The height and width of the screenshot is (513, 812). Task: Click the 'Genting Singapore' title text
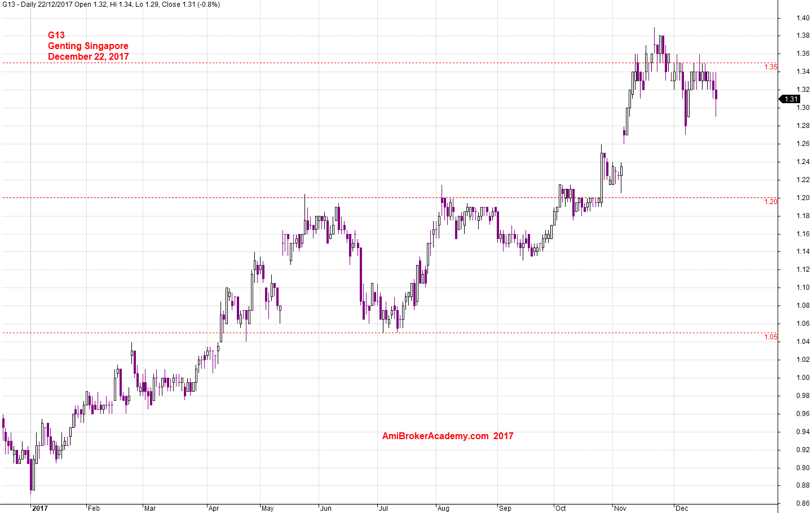[88, 46]
